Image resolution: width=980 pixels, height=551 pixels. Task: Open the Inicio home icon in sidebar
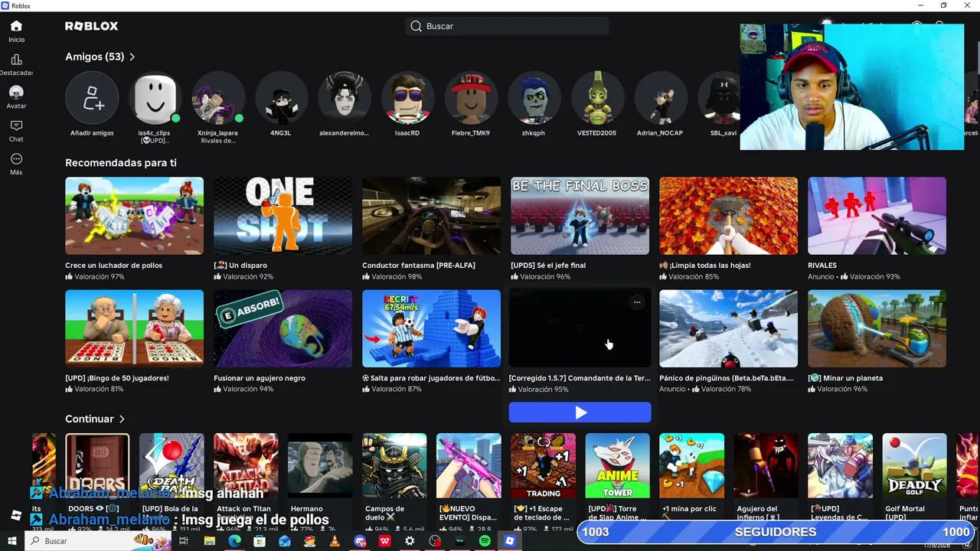(16, 26)
